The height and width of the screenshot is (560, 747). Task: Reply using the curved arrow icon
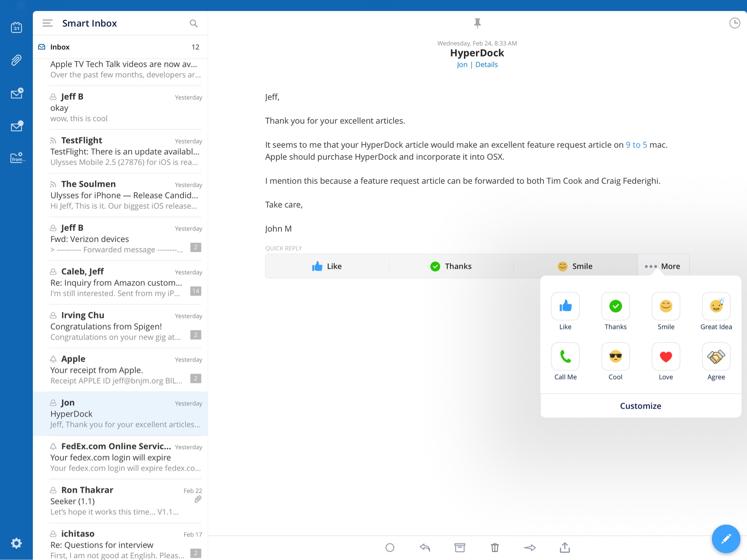click(x=425, y=548)
